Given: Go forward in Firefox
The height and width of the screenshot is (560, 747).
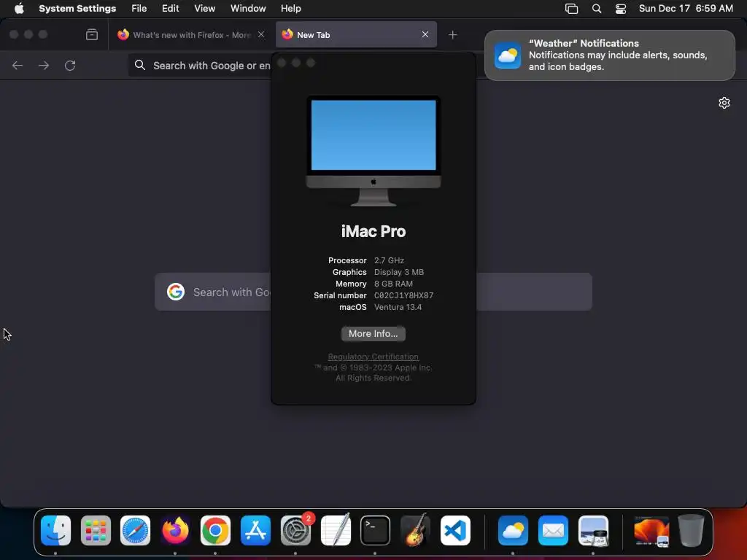Looking at the screenshot, I should click(x=44, y=65).
